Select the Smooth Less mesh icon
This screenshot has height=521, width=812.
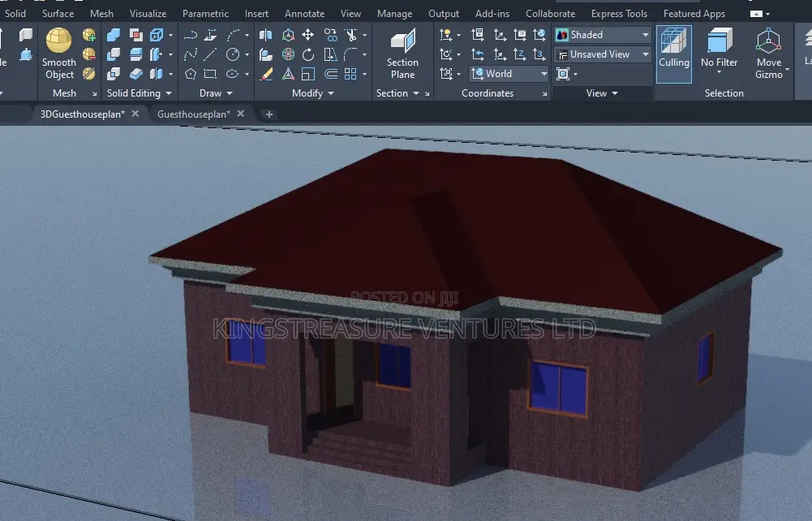point(89,54)
